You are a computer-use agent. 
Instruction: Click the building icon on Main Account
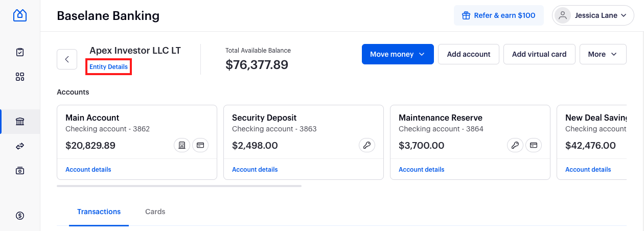181,146
